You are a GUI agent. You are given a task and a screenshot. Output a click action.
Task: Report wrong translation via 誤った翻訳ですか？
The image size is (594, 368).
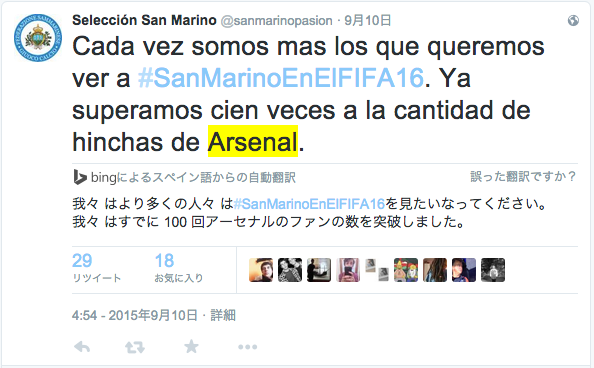coord(523,176)
